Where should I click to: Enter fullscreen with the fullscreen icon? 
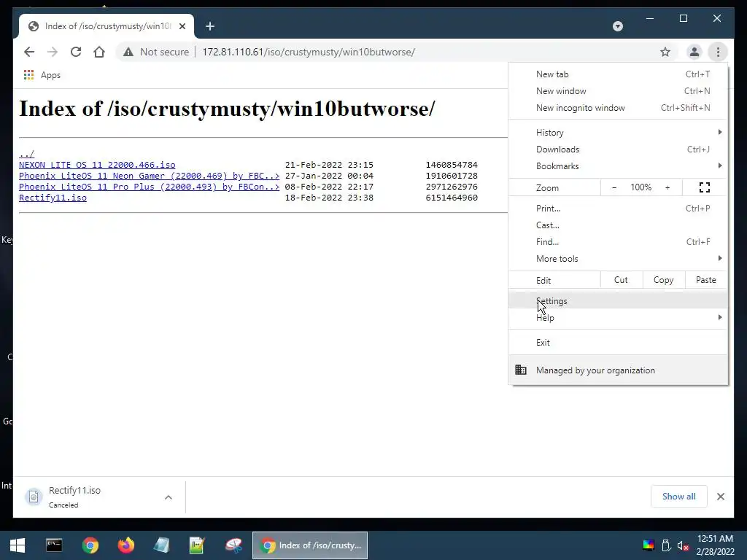coord(705,187)
